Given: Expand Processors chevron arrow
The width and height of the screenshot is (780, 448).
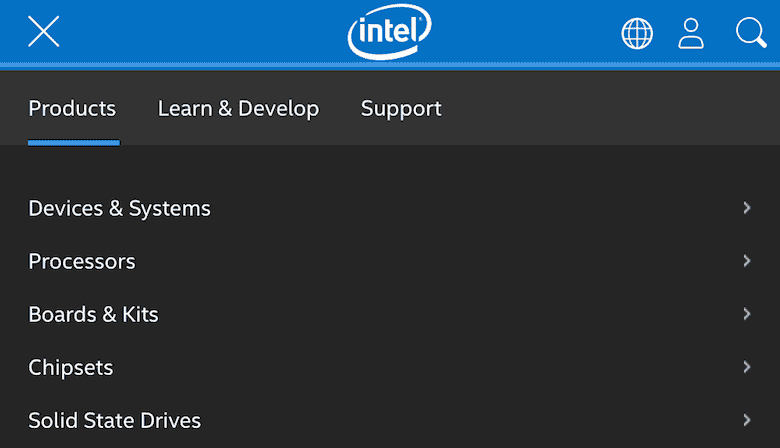Looking at the screenshot, I should [x=747, y=261].
